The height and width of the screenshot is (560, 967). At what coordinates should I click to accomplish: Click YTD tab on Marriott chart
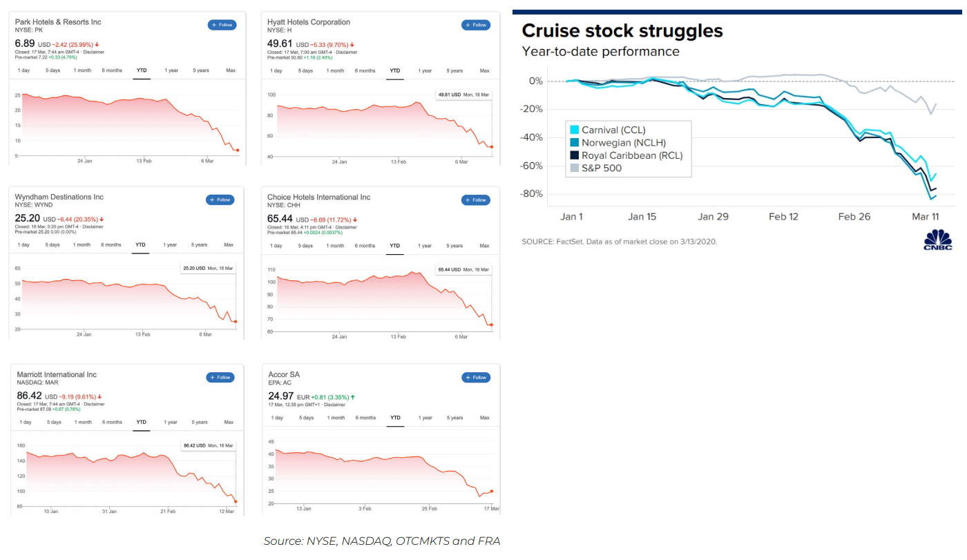(141, 422)
